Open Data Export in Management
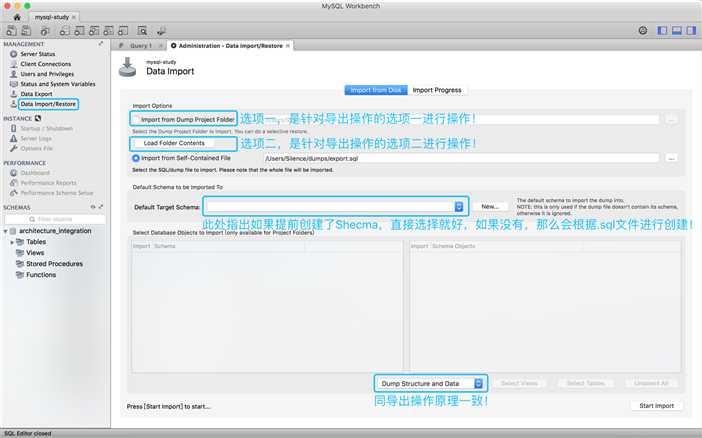 click(36, 94)
